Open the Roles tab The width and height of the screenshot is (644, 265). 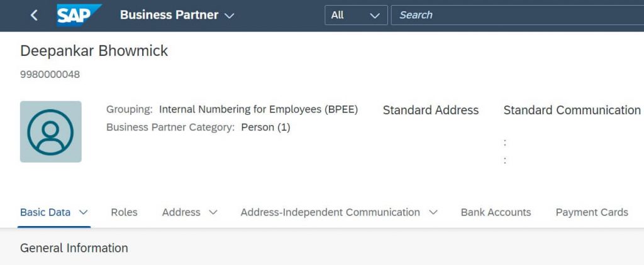124,212
